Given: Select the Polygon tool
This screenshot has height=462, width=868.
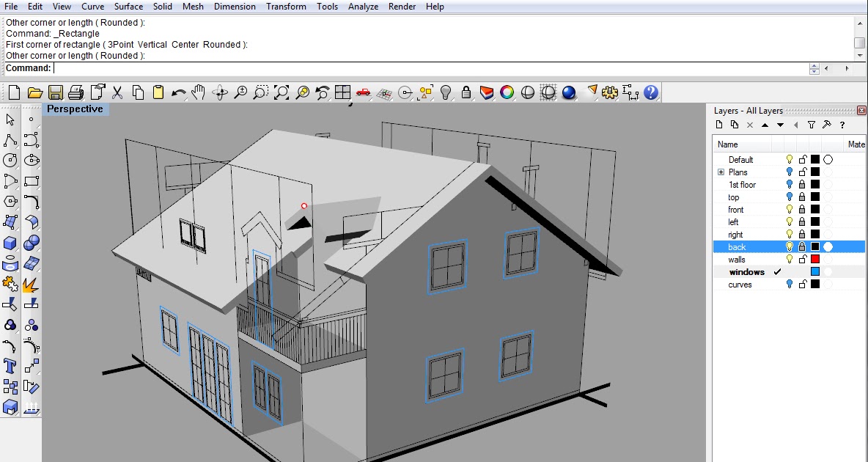Looking at the screenshot, I should (x=10, y=202).
